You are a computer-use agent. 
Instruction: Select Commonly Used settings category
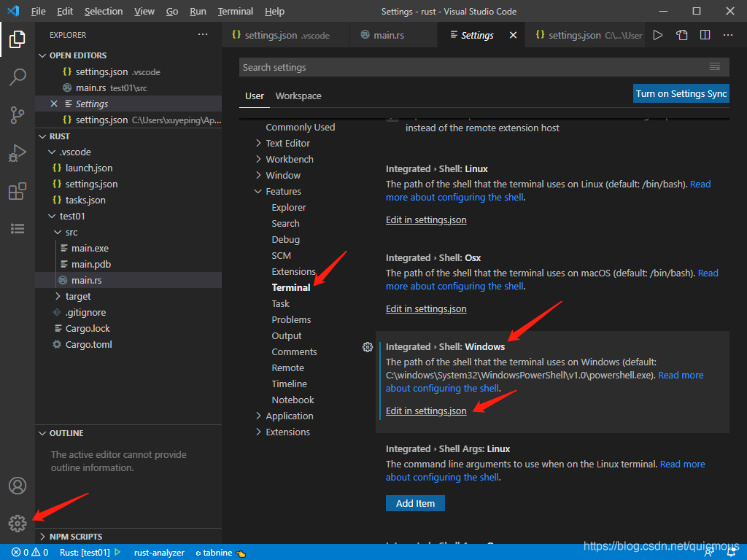click(x=300, y=127)
